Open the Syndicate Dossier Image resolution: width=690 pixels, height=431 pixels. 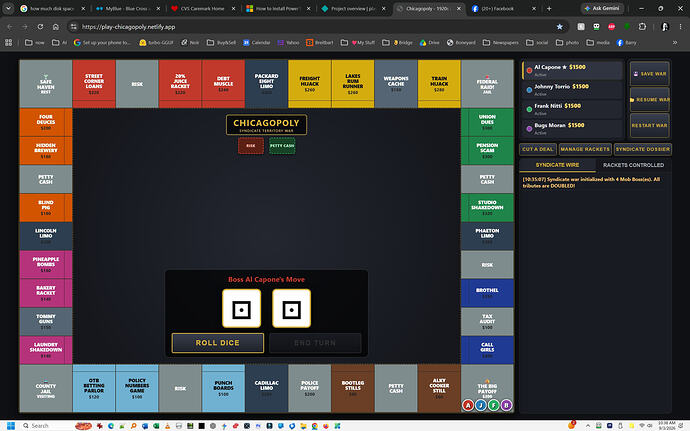point(642,149)
